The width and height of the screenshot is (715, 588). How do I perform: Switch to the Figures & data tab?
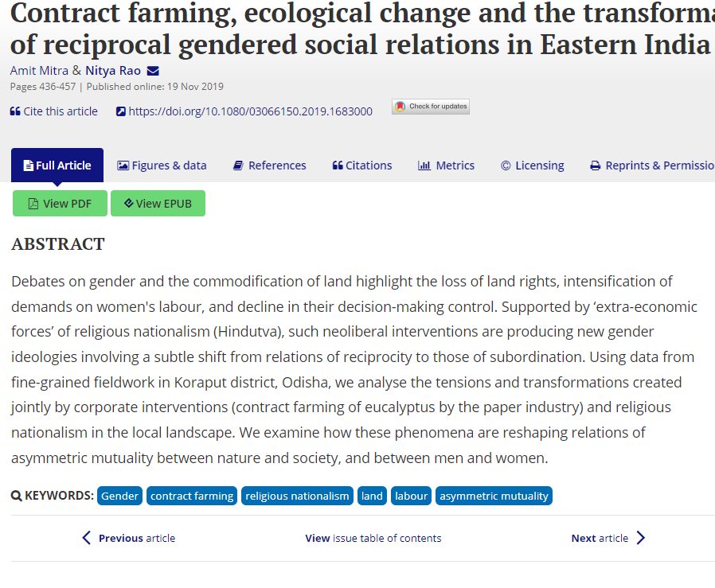click(x=162, y=165)
